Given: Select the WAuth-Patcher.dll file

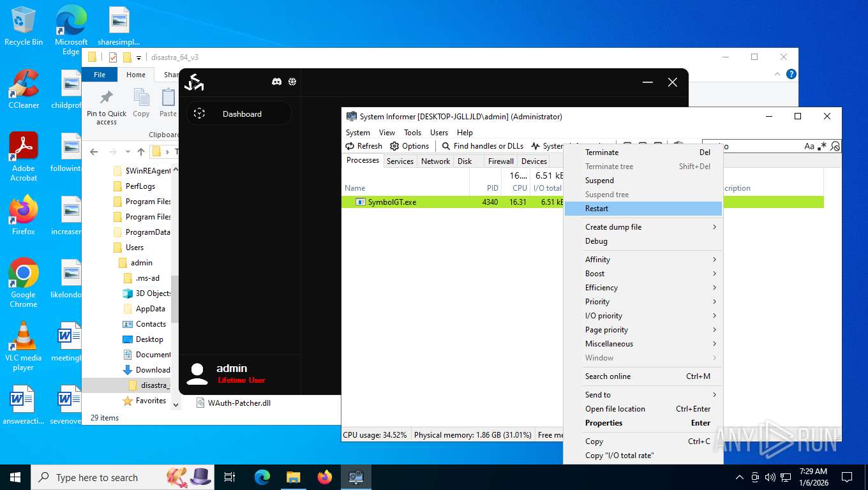Looking at the screenshot, I should 234,403.
